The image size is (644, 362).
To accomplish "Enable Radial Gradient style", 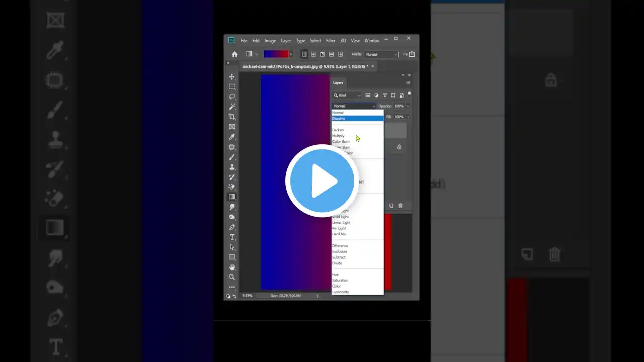I will point(313,54).
